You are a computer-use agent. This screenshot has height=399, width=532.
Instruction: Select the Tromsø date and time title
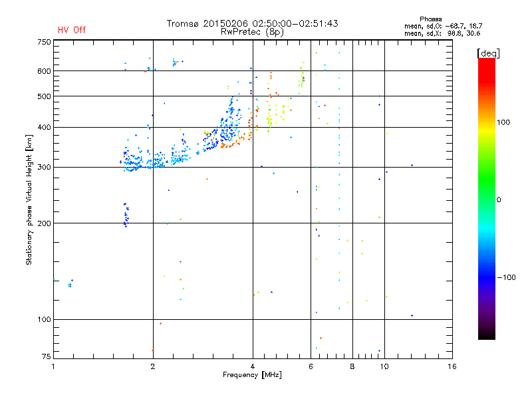click(252, 23)
